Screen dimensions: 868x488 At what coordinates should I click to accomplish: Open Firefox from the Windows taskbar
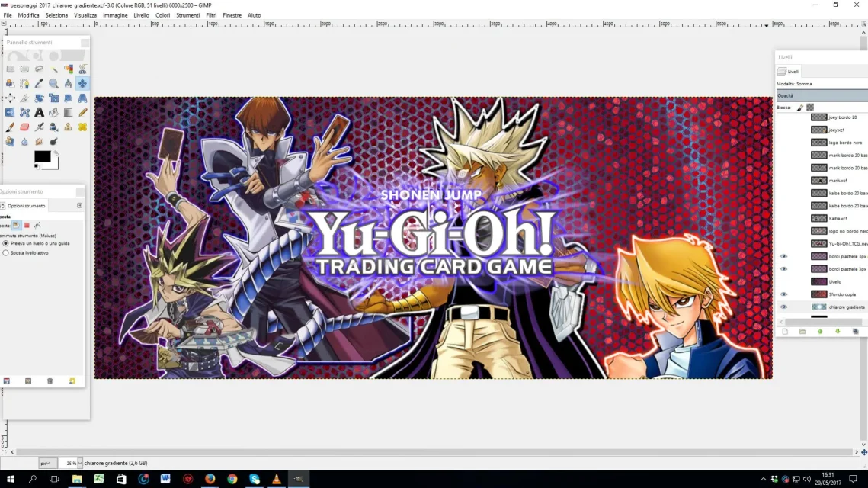click(x=210, y=479)
